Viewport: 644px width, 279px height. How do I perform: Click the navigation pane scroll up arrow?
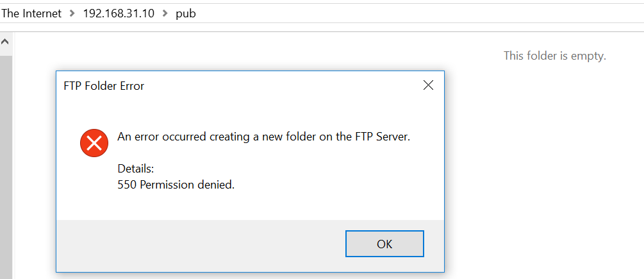[6, 42]
